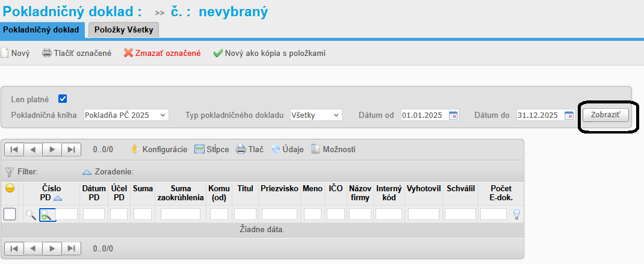
Task: Sort by Číslo PD column header
Action: [x=51, y=193]
